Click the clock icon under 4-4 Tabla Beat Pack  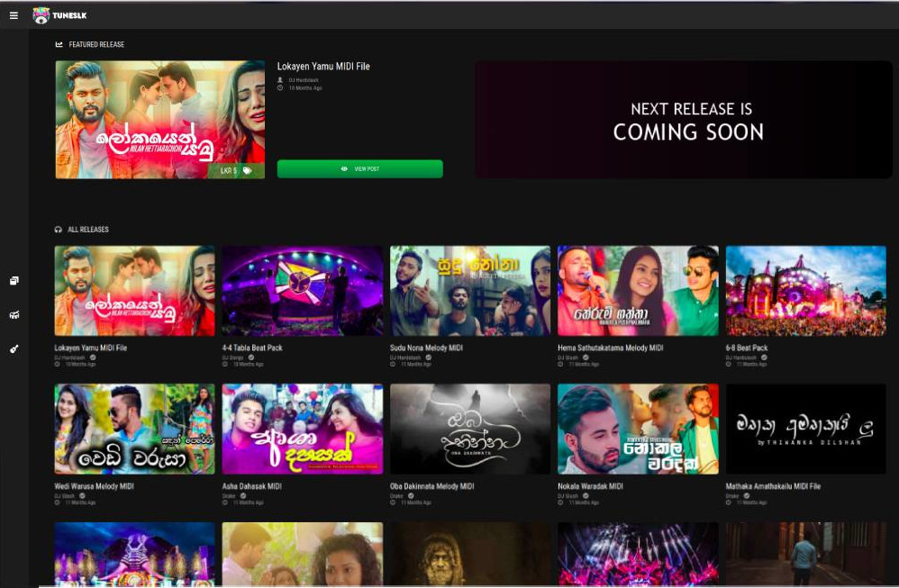pyautogui.click(x=225, y=365)
